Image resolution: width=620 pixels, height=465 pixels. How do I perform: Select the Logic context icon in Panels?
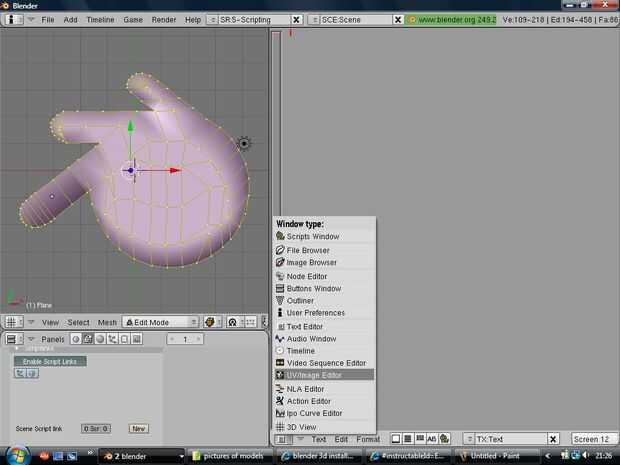click(76, 339)
